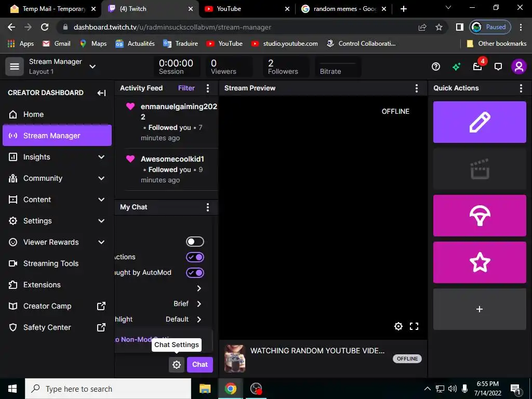Open Awesomecoolkid1 follower entry
The height and width of the screenshot is (399, 532).
click(x=171, y=169)
